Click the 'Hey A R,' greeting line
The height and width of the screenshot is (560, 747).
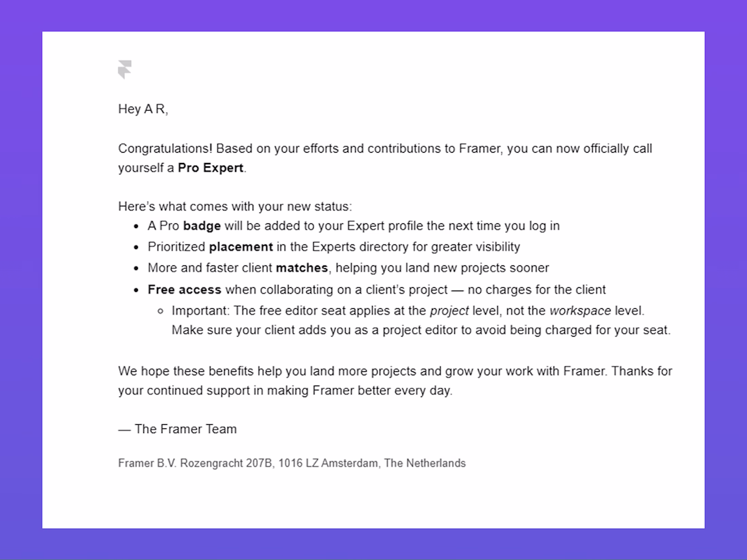click(x=143, y=109)
